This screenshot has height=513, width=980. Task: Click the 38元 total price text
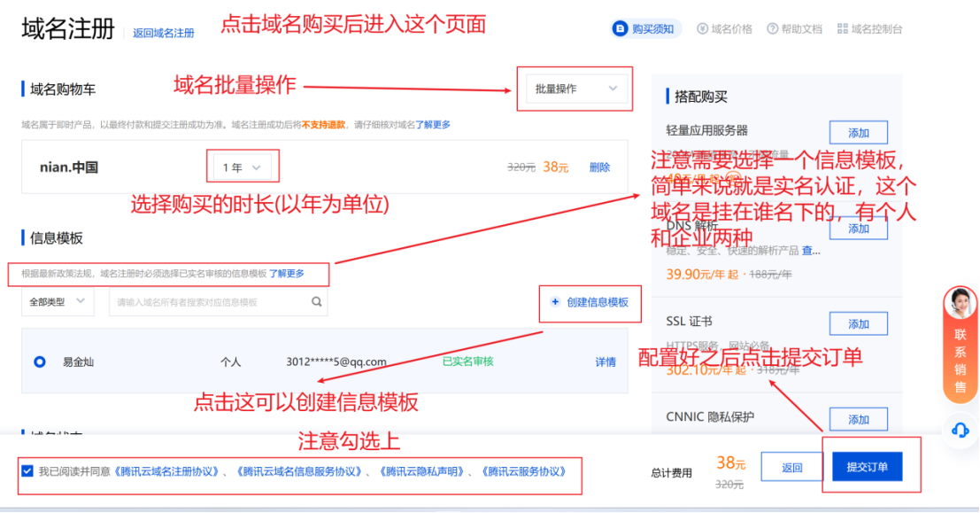pyautogui.click(x=730, y=463)
